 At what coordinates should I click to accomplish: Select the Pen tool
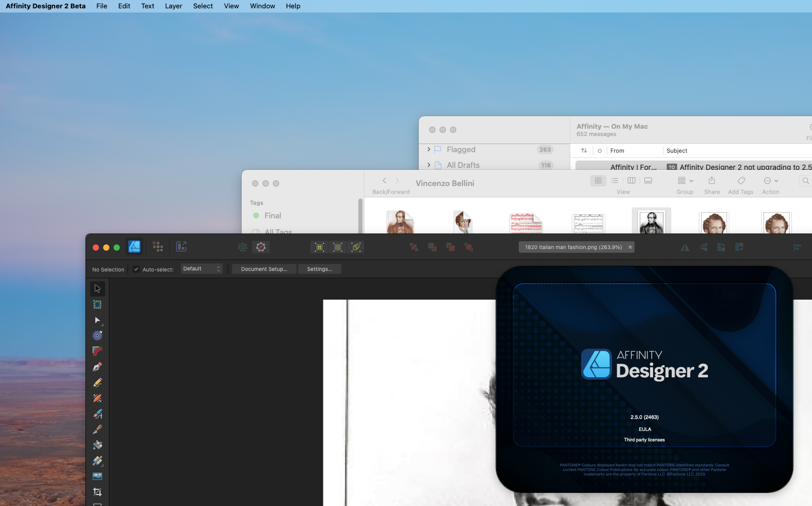point(97,367)
